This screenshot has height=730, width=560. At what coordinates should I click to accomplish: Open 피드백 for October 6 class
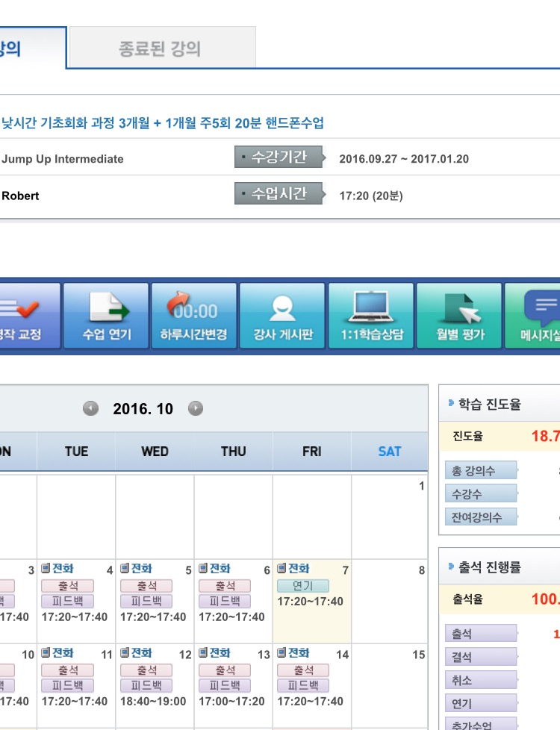click(x=225, y=602)
